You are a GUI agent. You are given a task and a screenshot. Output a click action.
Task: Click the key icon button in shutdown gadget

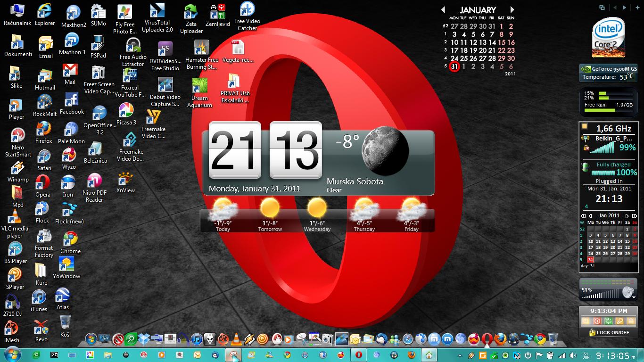coord(619,321)
